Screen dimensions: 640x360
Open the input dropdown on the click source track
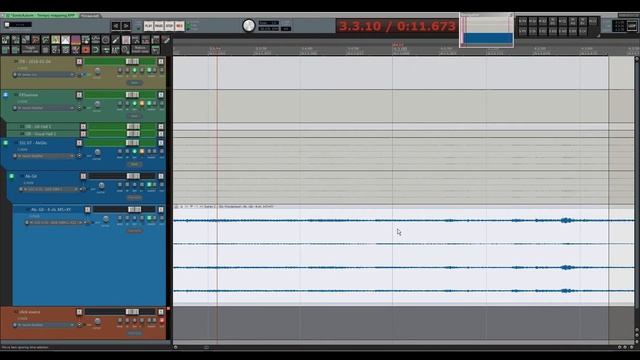[x=44, y=325]
